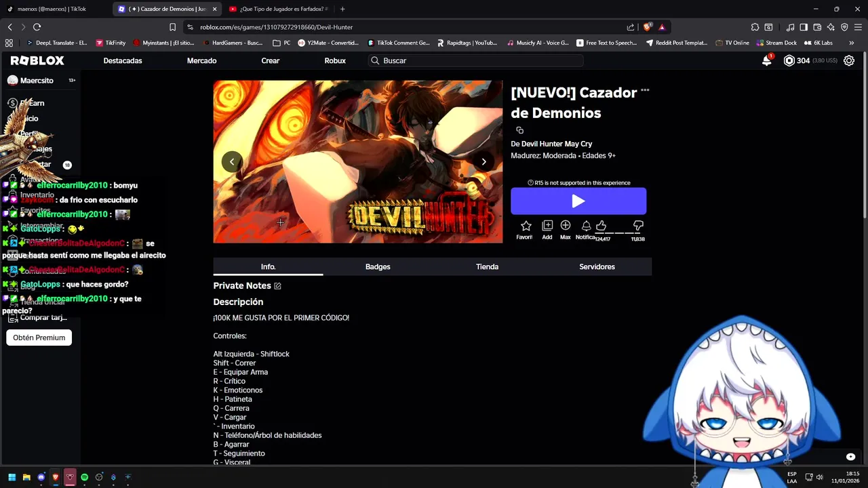Open Crear in Roblox nav bar
868x488 pixels.
271,60
